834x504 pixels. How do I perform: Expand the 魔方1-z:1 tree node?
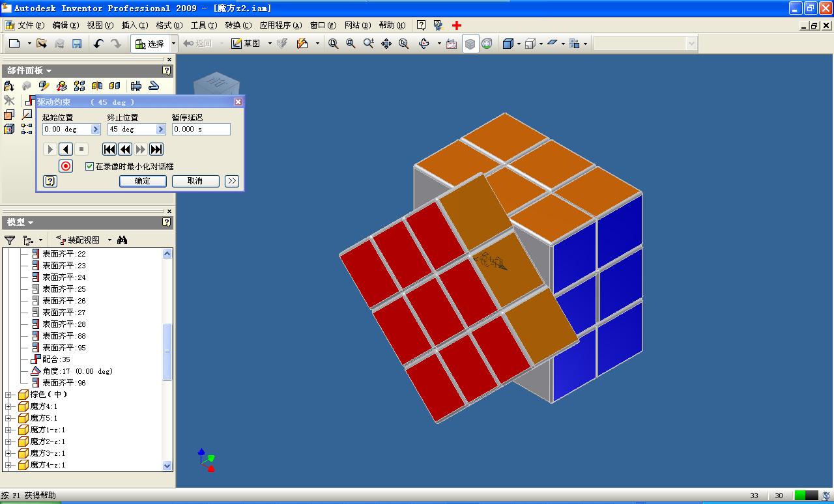(8, 430)
